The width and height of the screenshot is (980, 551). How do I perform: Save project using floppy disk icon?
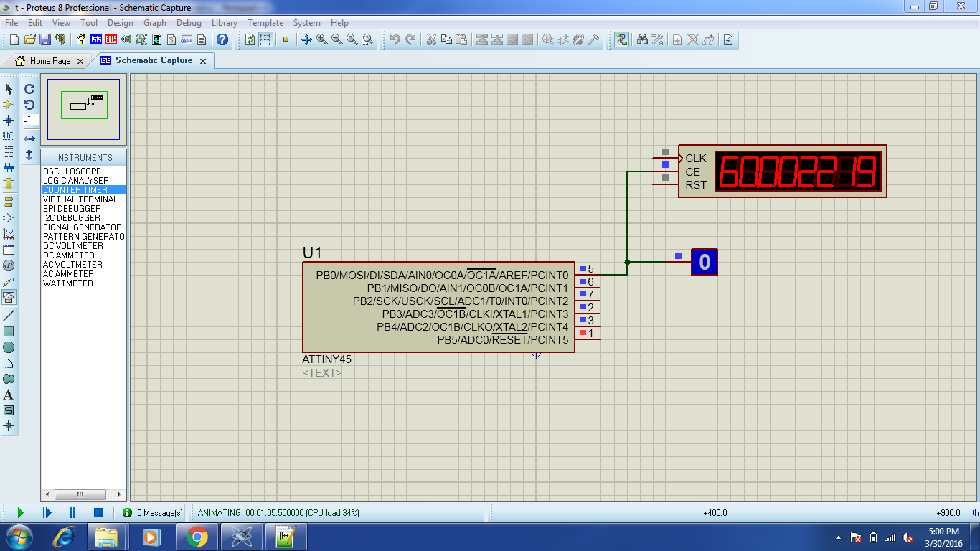pyautogui.click(x=44, y=39)
